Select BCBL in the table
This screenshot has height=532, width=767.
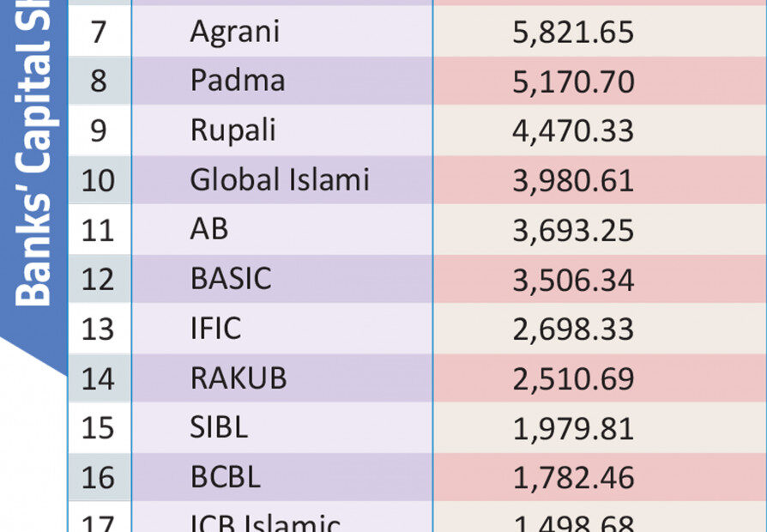click(x=226, y=477)
